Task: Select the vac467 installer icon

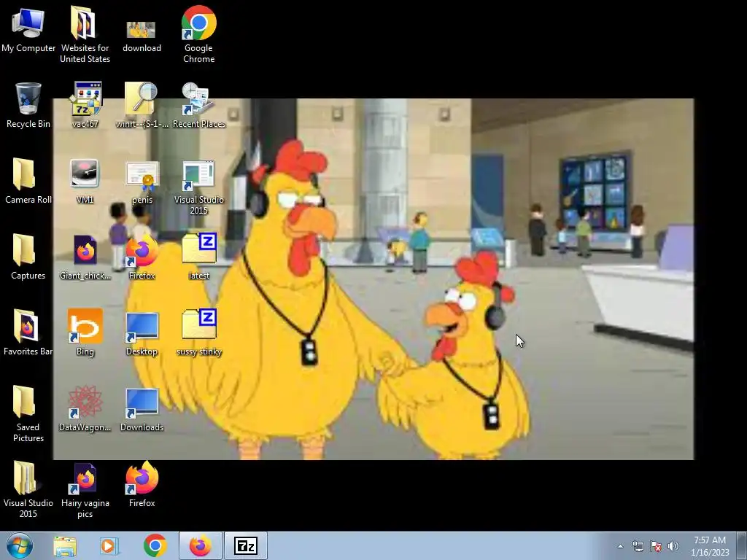Action: 85,105
